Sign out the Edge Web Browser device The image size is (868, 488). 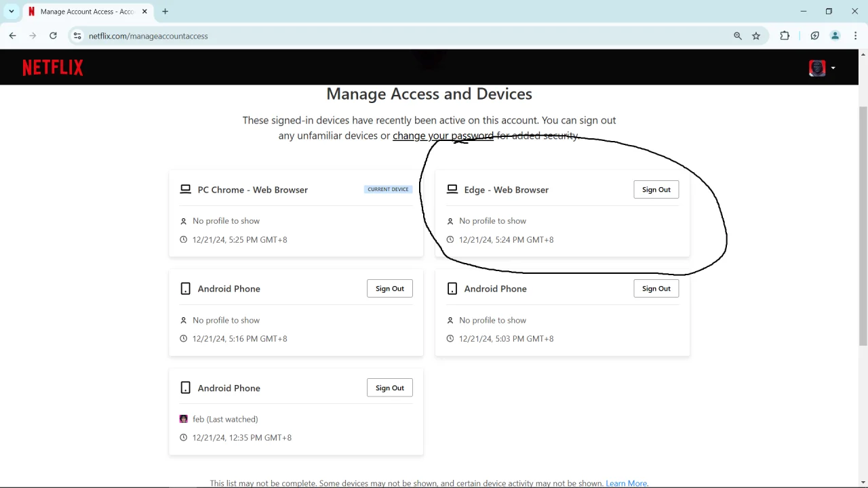click(x=656, y=190)
